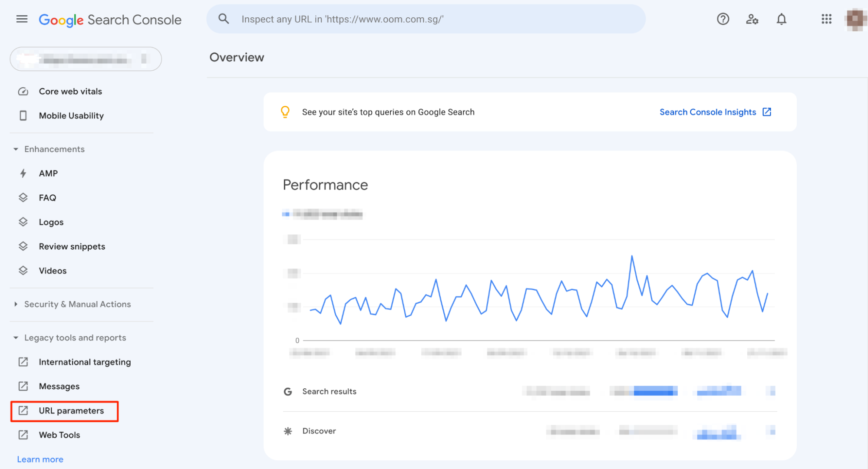This screenshot has height=469, width=868.
Task: Click the tip text about top queries
Action: pyautogui.click(x=388, y=112)
